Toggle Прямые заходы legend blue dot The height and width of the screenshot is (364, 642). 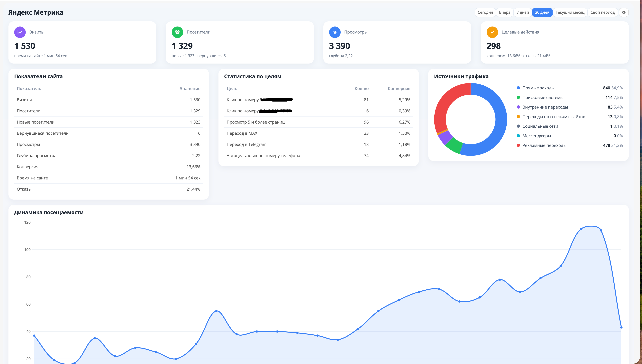coord(518,88)
